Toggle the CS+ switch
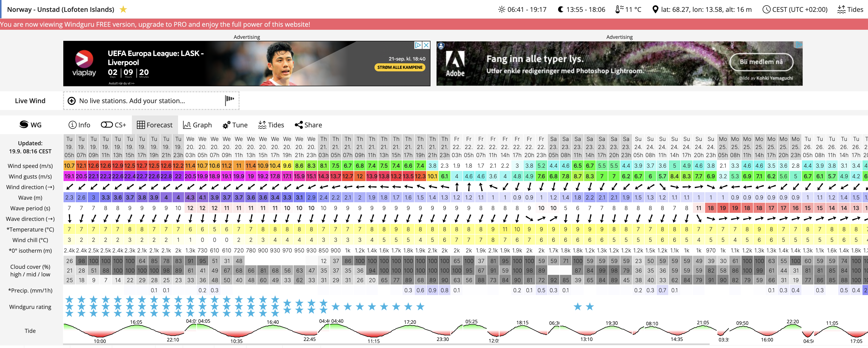868x348 pixels. (107, 125)
